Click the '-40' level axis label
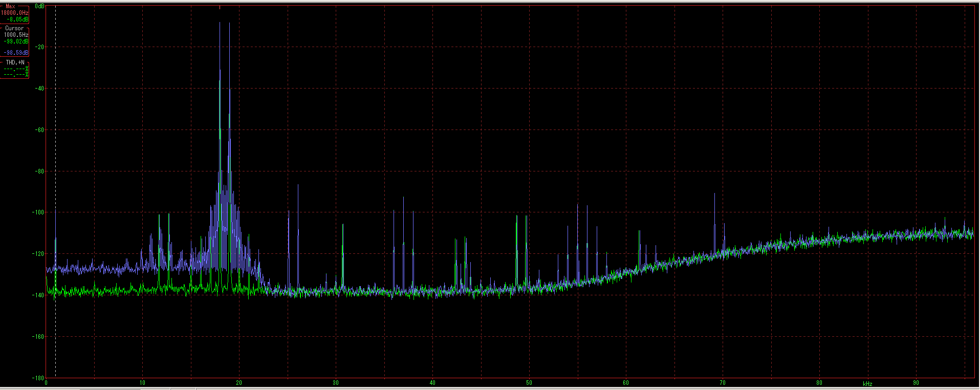This screenshot has height=390, width=980. click(39, 89)
